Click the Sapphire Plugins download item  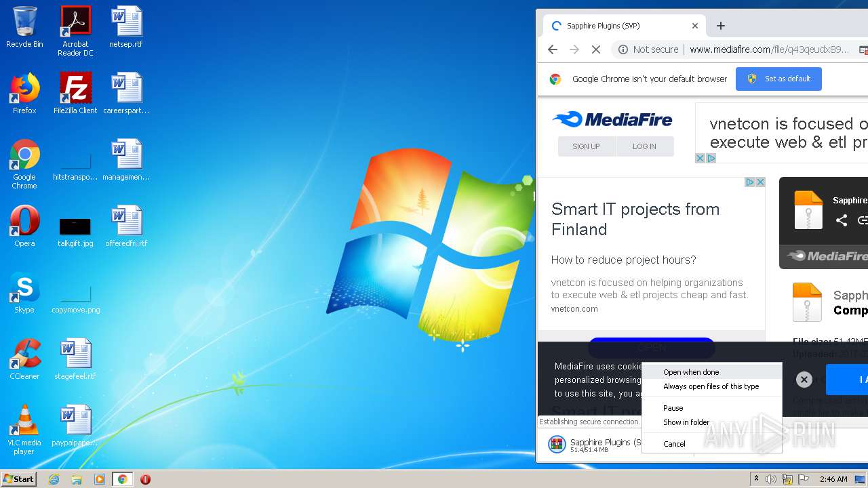594,445
